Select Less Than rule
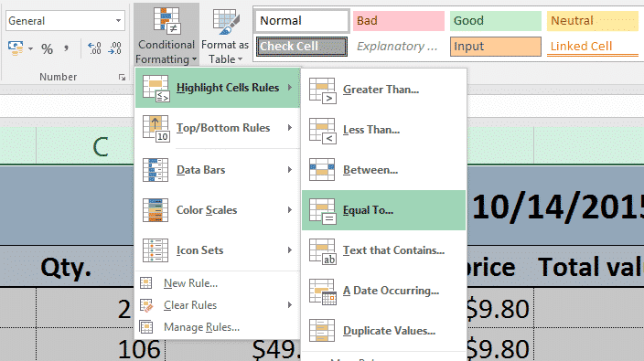This screenshot has height=361, width=644. point(383,130)
